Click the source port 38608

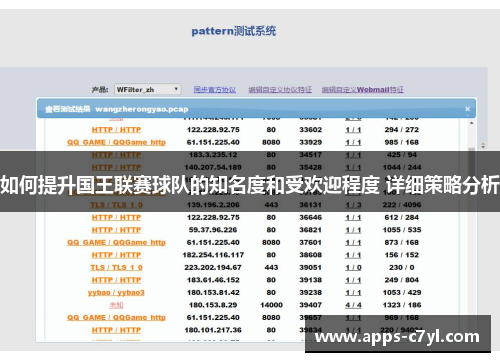tap(310, 255)
